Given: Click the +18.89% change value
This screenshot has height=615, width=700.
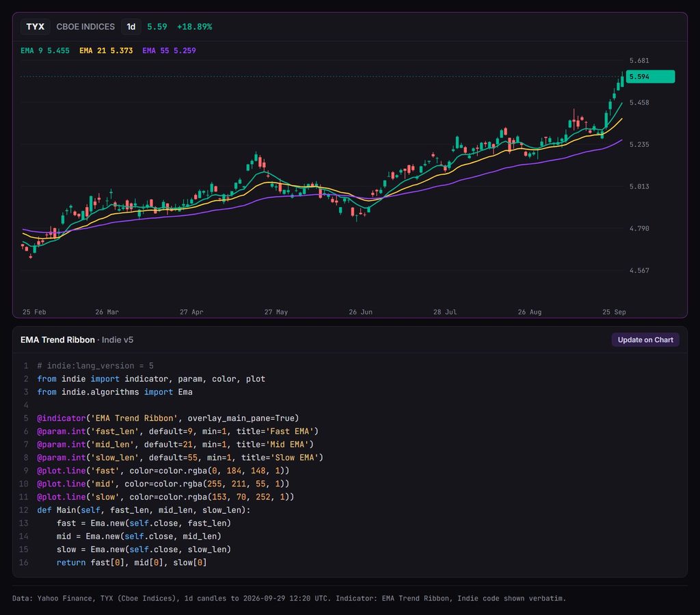Looking at the screenshot, I should click(195, 27).
